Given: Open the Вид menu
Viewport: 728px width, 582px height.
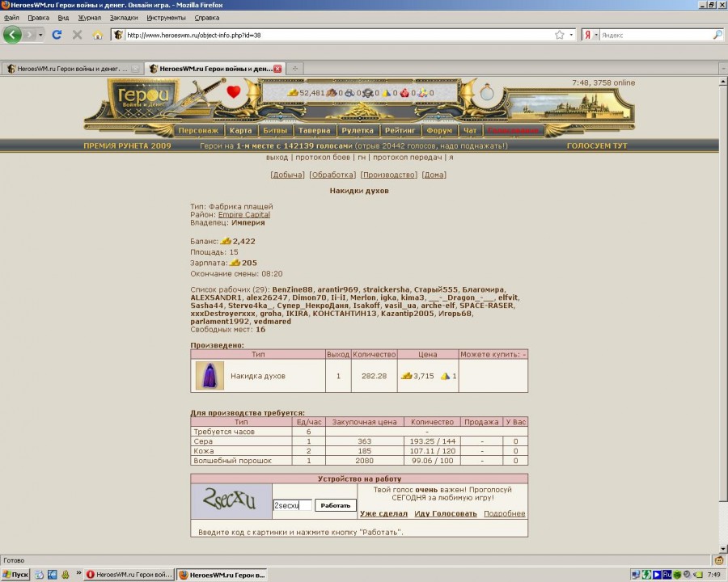Looking at the screenshot, I should point(63,18).
